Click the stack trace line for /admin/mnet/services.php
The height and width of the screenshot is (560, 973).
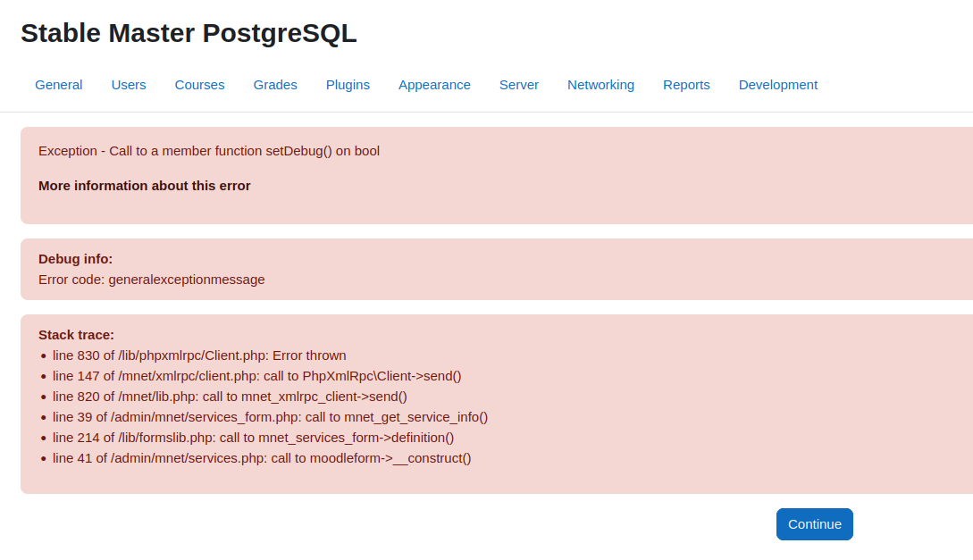point(262,458)
